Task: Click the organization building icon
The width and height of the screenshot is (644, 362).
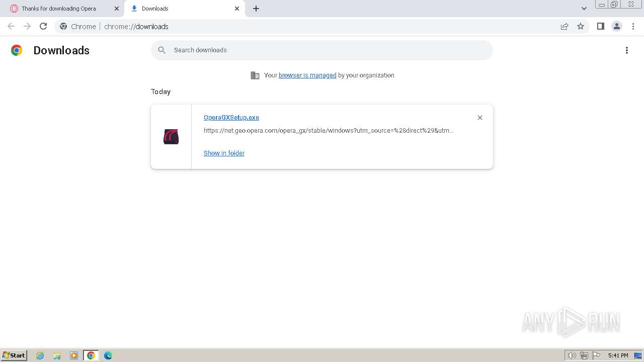Action: (255, 75)
